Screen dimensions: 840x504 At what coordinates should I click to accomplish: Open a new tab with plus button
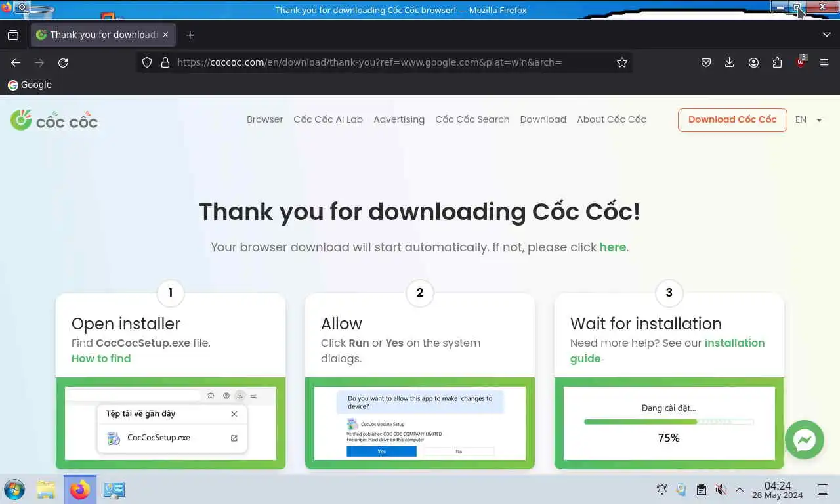click(190, 35)
